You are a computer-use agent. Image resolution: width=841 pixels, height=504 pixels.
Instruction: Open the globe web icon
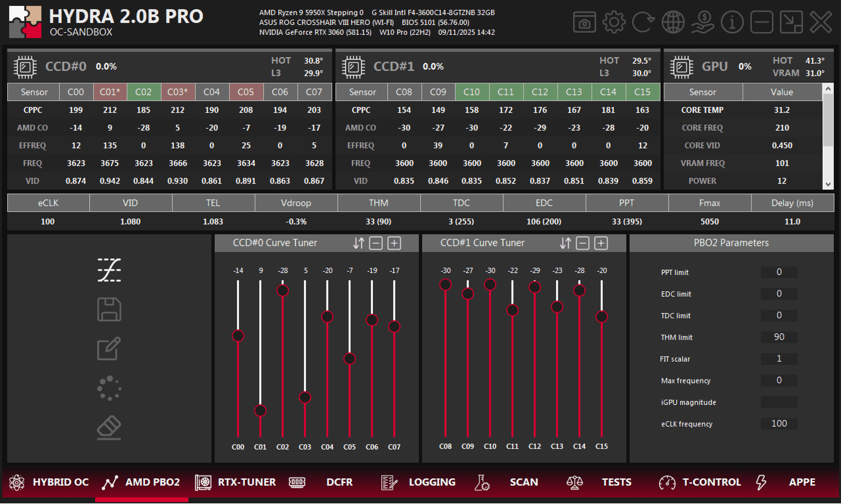(673, 22)
